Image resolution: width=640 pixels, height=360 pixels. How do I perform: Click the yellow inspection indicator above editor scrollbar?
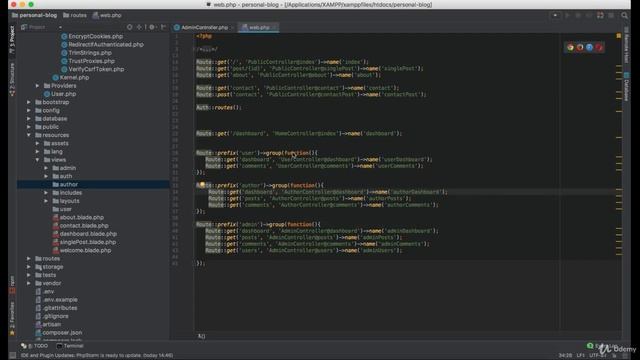pyautogui.click(x=619, y=36)
